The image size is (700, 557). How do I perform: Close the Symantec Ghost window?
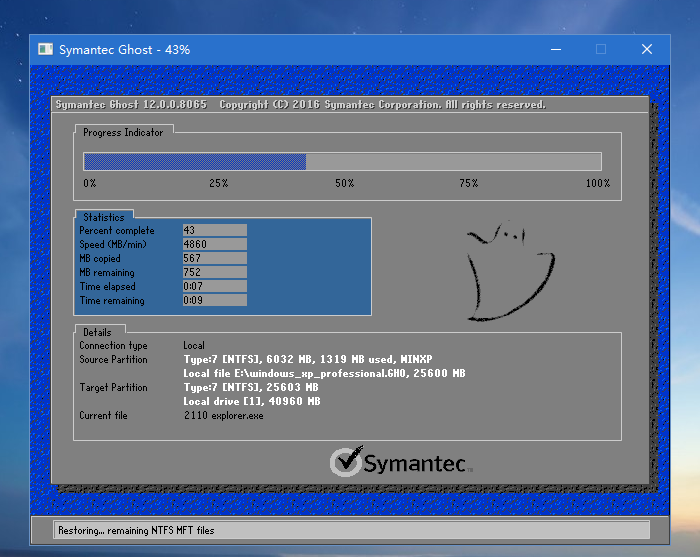[647, 49]
